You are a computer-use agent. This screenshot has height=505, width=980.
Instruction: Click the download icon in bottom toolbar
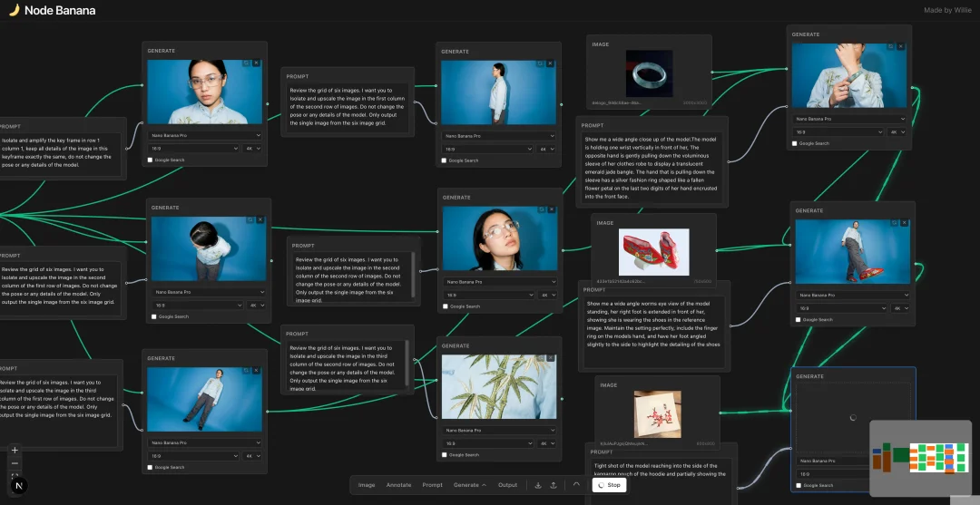pyautogui.click(x=538, y=485)
